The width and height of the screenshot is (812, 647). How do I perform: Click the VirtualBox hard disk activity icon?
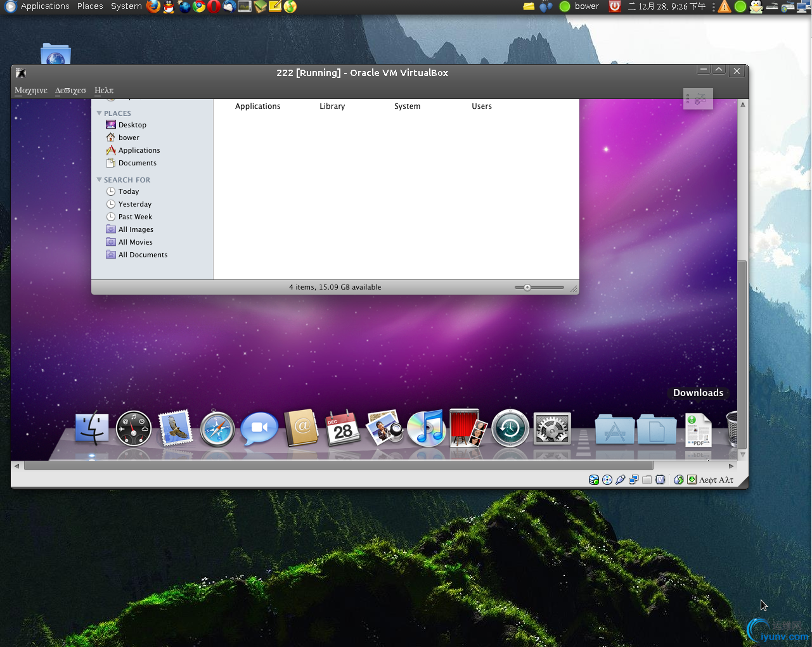pos(594,480)
